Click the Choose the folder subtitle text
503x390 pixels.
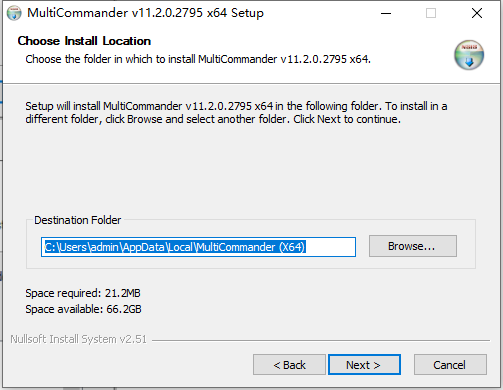(x=198, y=59)
